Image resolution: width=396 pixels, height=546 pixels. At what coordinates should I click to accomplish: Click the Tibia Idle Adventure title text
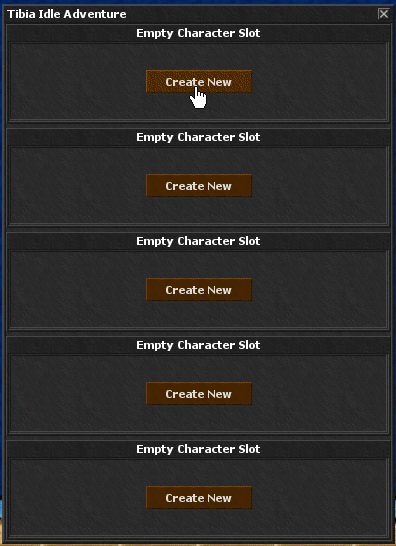coord(67,14)
